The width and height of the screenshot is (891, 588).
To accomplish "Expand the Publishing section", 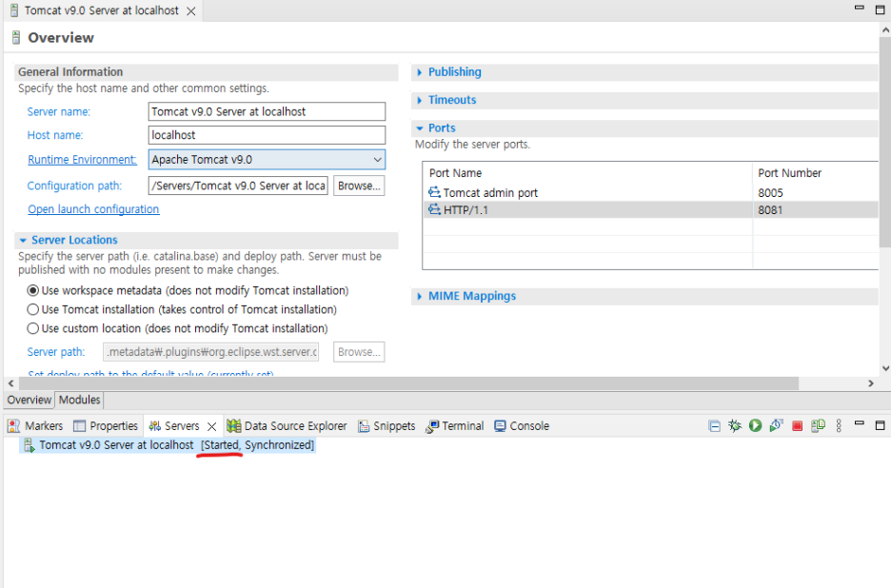I will pyautogui.click(x=420, y=72).
